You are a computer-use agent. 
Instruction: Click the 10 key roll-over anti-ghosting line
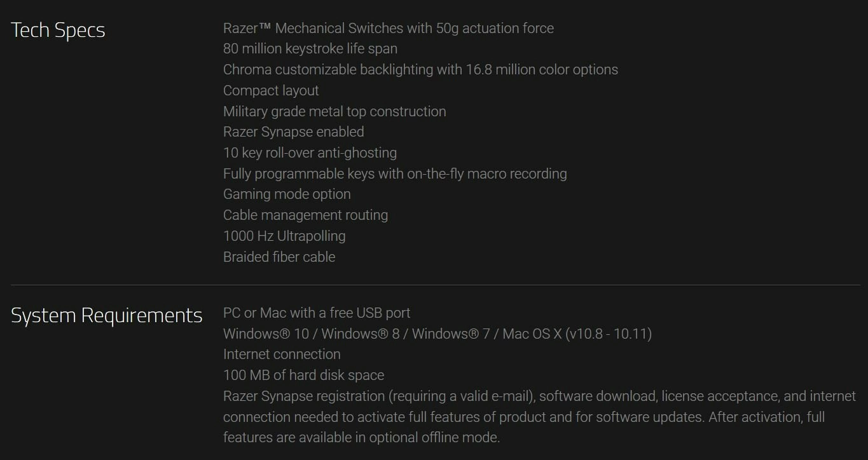tap(310, 153)
